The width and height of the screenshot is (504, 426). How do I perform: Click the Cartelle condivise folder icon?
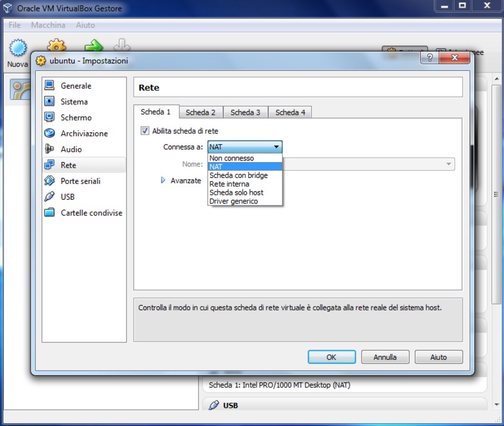coord(50,212)
